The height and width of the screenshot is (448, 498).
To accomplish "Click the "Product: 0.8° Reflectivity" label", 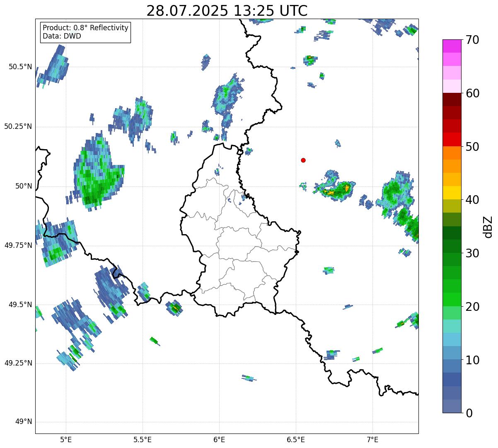I will [x=86, y=28].
